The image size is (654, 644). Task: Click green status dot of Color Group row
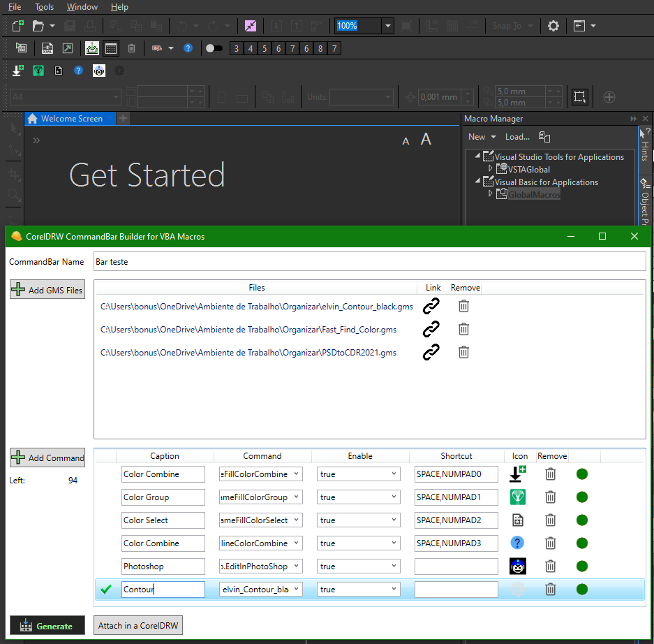click(x=582, y=497)
